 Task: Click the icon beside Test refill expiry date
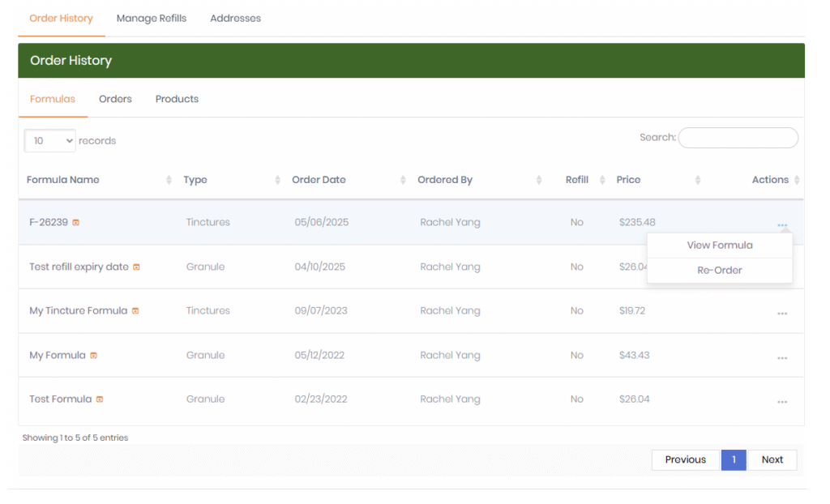click(x=136, y=267)
